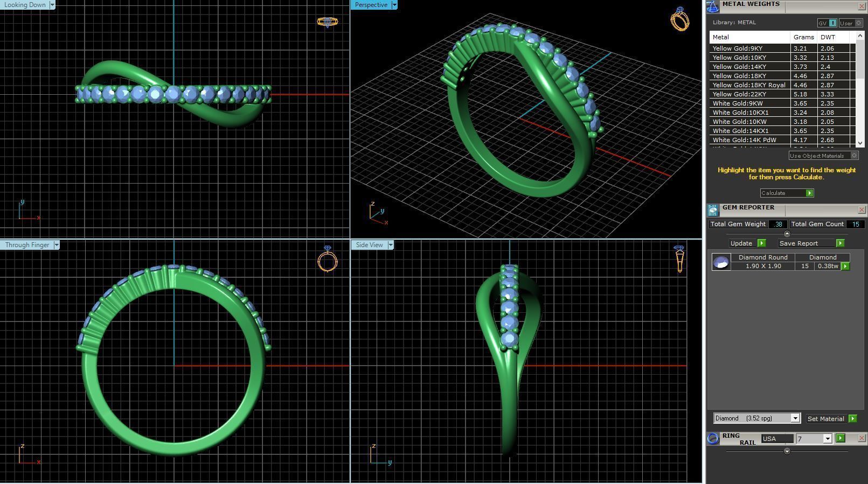The height and width of the screenshot is (484, 868).
Task: Click green arrow next to Calculate
Action: 809,193
